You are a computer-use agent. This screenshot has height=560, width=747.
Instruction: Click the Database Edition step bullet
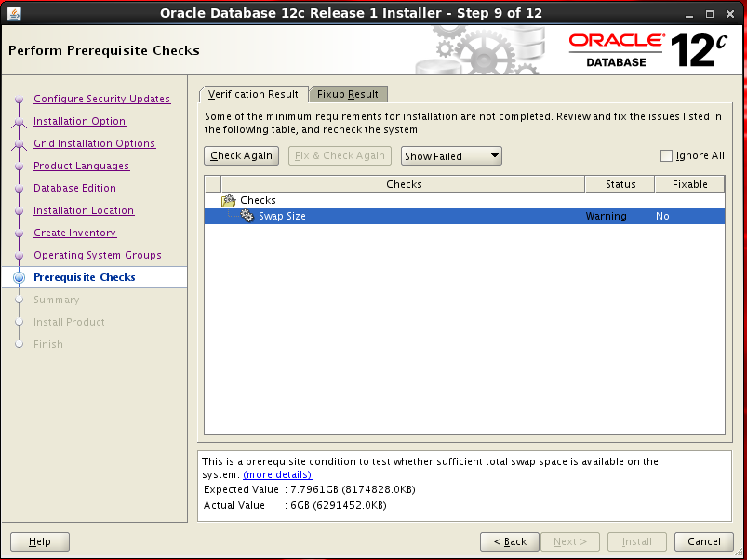19,189
